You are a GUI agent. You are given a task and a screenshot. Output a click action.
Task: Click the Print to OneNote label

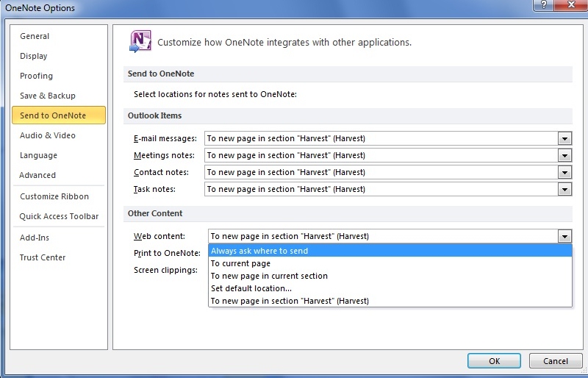tap(168, 253)
